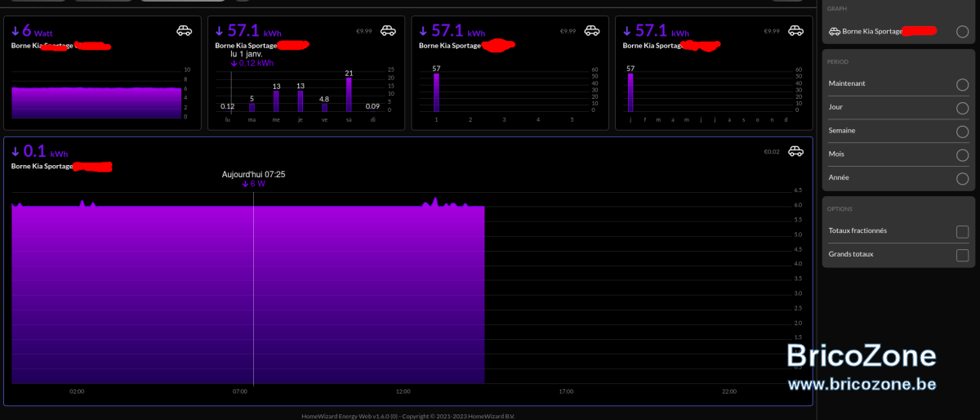The image size is (980, 420).
Task: Click week 1 bar in monthly chart
Action: click(x=437, y=93)
